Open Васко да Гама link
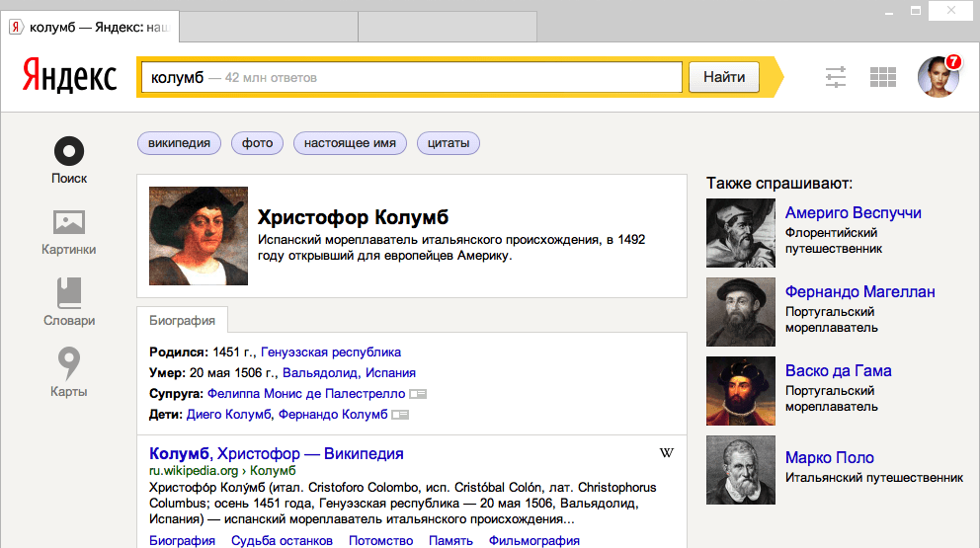 838,370
